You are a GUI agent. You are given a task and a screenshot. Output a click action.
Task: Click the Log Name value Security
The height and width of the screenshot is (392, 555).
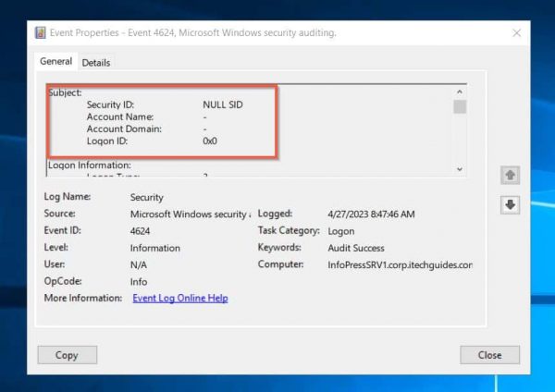[x=146, y=198]
